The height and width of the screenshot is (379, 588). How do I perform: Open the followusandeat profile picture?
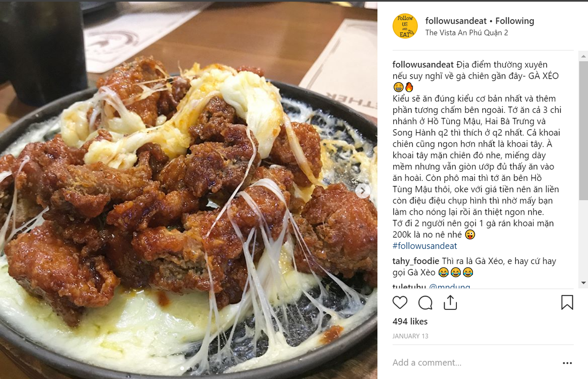[x=405, y=26]
